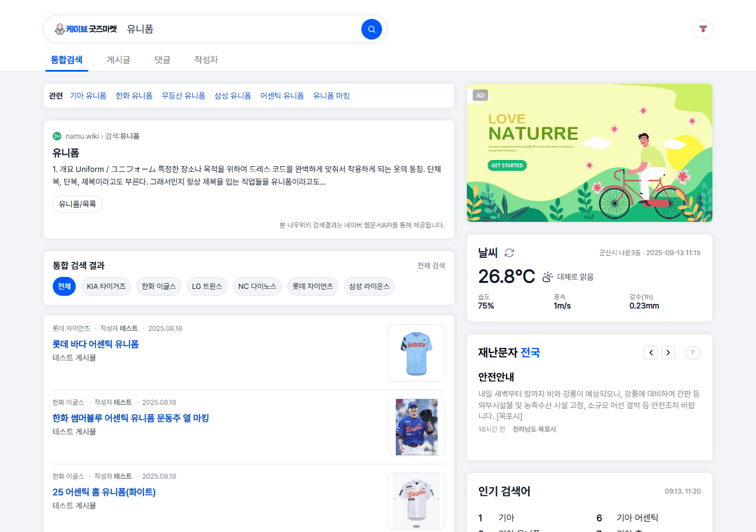
Task: Open post 롯데 바다 어센틱 유니폼
Action: (x=96, y=344)
